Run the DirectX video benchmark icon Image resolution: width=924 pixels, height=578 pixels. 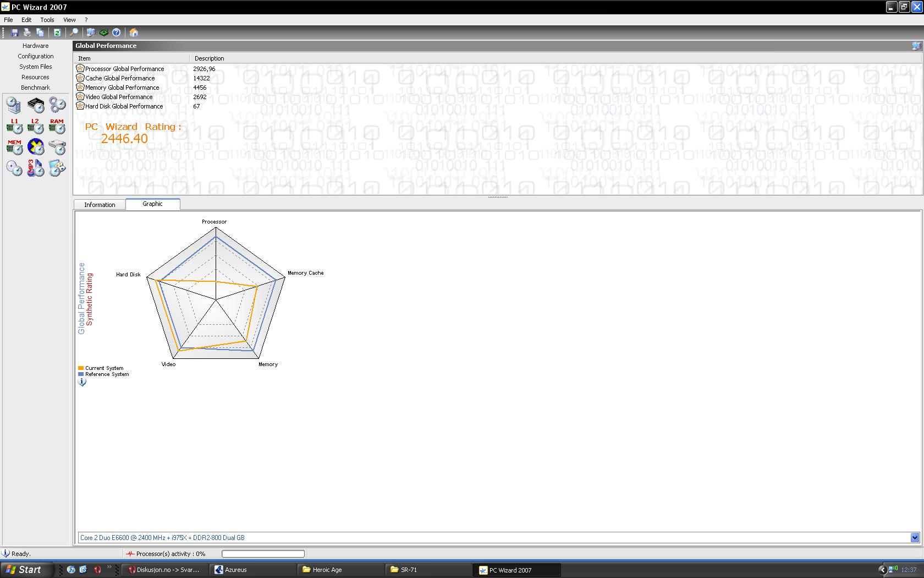(x=36, y=147)
